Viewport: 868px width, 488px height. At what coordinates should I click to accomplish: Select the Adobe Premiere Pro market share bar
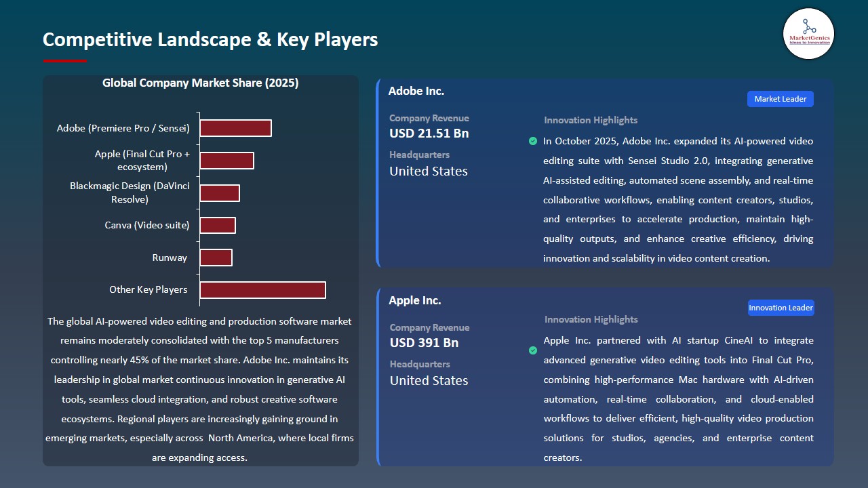tap(235, 127)
